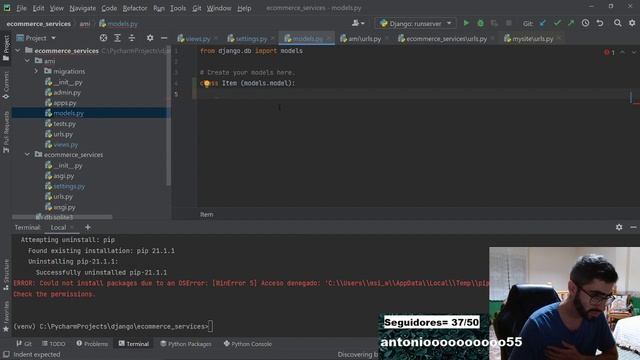Viewport: 640px width, 360px height.
Task: Open Search Everywhere magnifier
Action: [618, 23]
